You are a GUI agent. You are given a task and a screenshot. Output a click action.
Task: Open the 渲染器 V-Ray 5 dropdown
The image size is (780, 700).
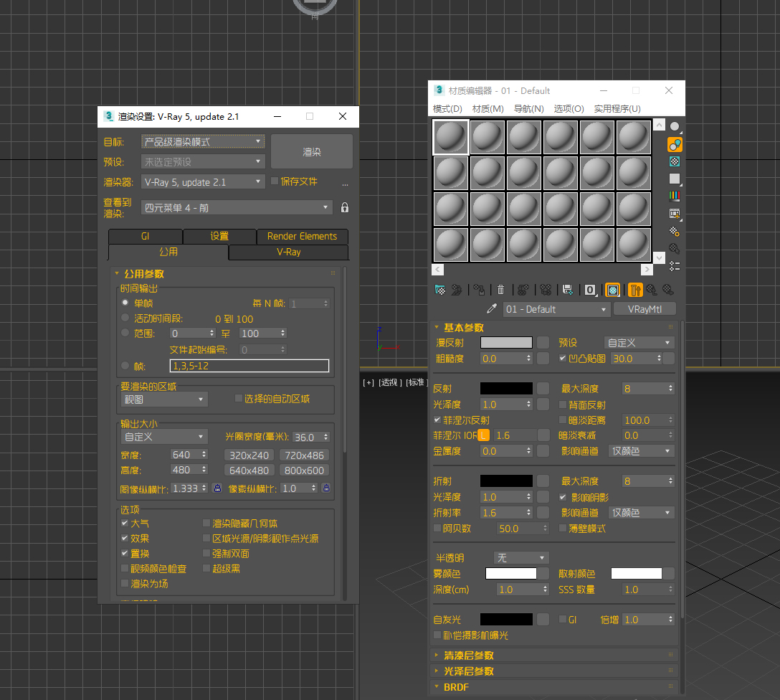click(203, 182)
